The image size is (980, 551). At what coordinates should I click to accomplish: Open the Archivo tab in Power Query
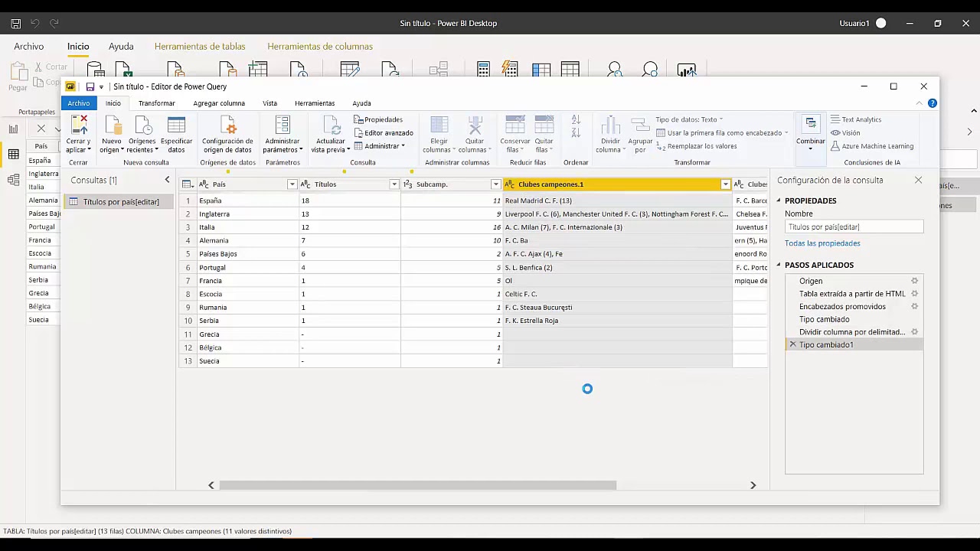coord(78,103)
